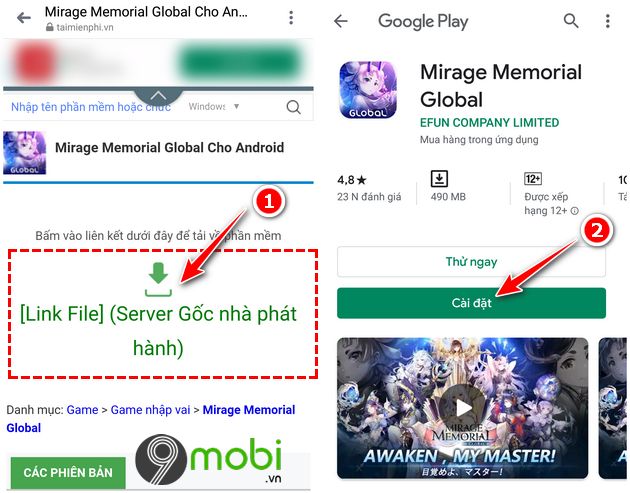Click the Link File server gốc link
The image size is (630, 493).
158,330
